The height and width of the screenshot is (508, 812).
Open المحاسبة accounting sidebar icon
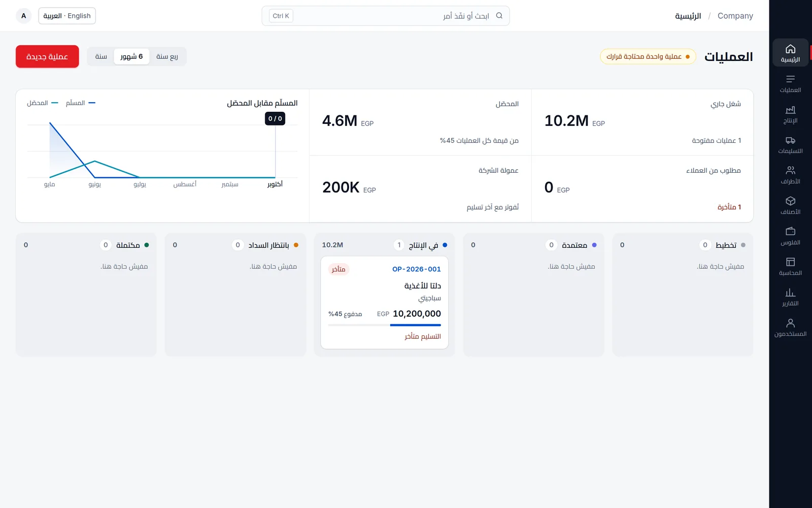[790, 267]
